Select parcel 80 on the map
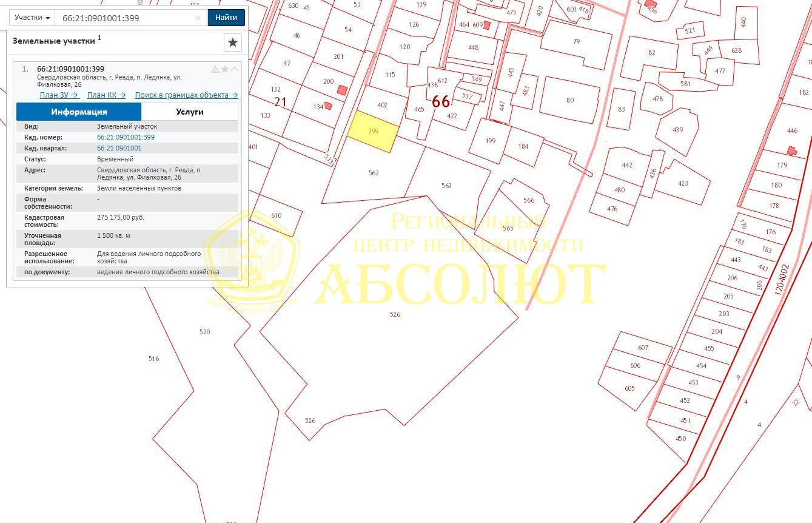This screenshot has height=523, width=812. click(569, 100)
